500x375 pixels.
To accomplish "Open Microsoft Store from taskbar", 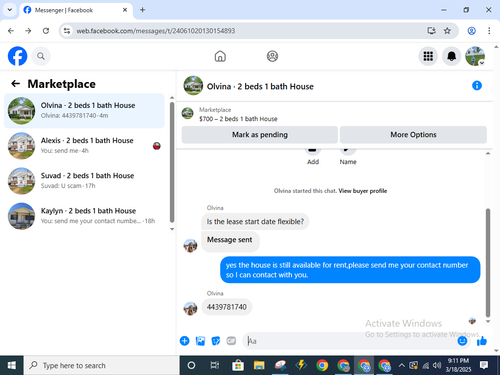I will tap(237, 365).
